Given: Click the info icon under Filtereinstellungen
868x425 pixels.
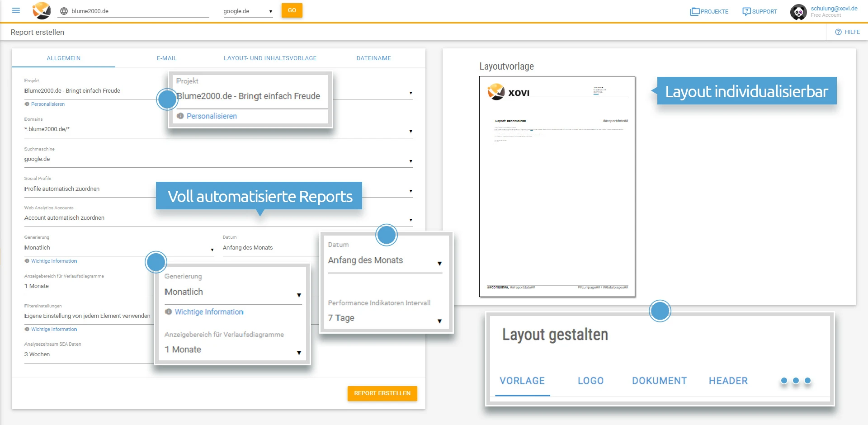Looking at the screenshot, I should coord(27,329).
